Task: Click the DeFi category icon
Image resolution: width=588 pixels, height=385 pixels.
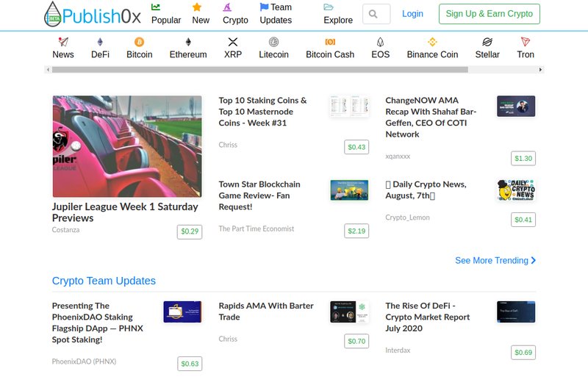Action: [100, 42]
